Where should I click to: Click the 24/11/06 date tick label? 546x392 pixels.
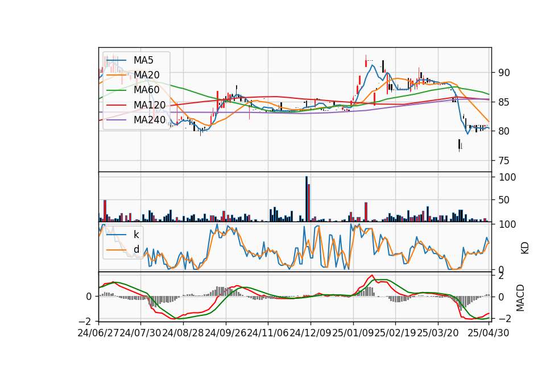[268, 333]
